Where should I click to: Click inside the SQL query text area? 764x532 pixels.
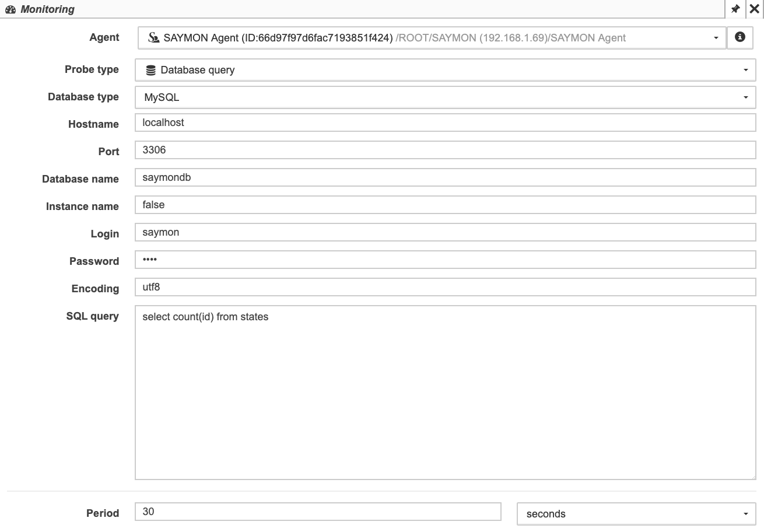446,393
